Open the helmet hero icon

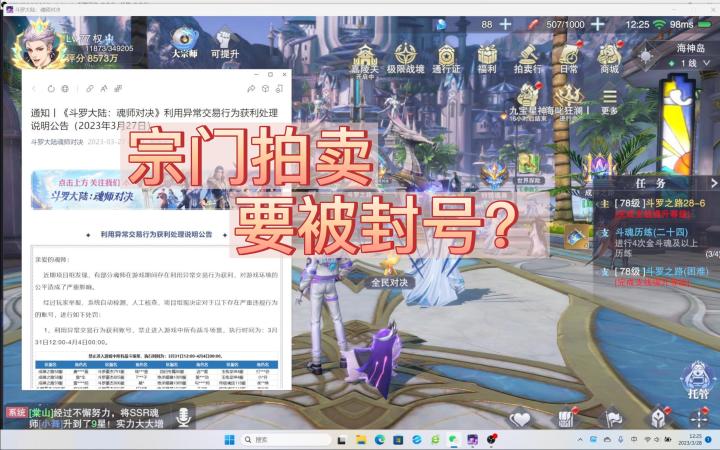(658, 418)
